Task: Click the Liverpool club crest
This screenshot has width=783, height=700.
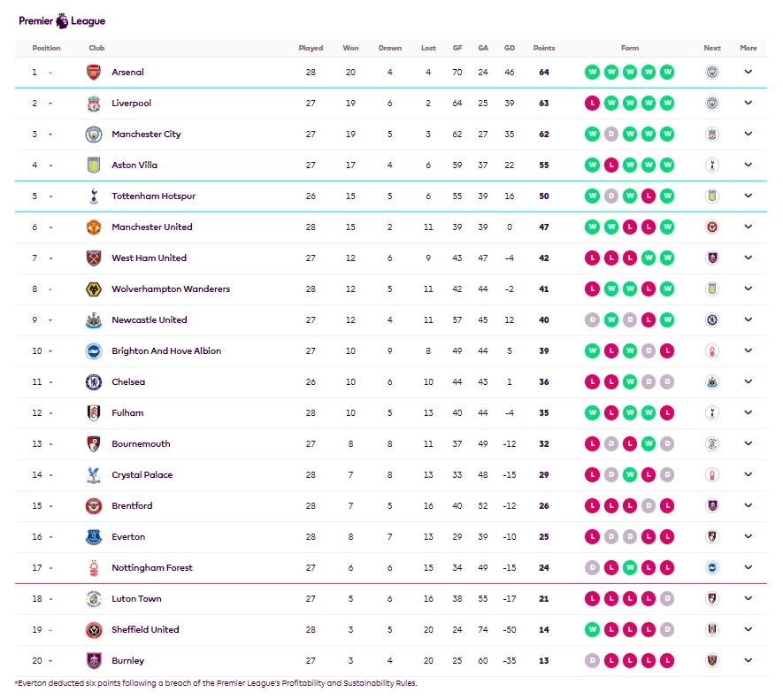Action: click(x=94, y=104)
